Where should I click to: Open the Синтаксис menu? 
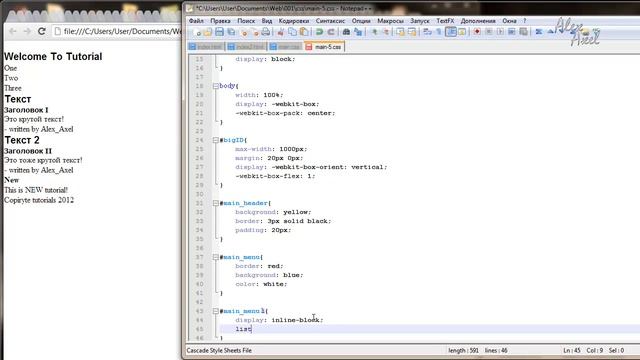click(x=330, y=21)
